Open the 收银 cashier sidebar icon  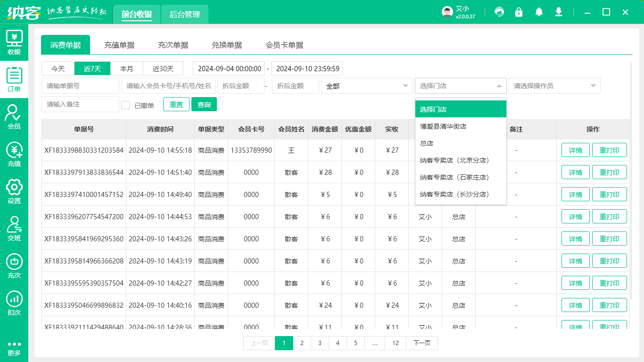[14, 42]
